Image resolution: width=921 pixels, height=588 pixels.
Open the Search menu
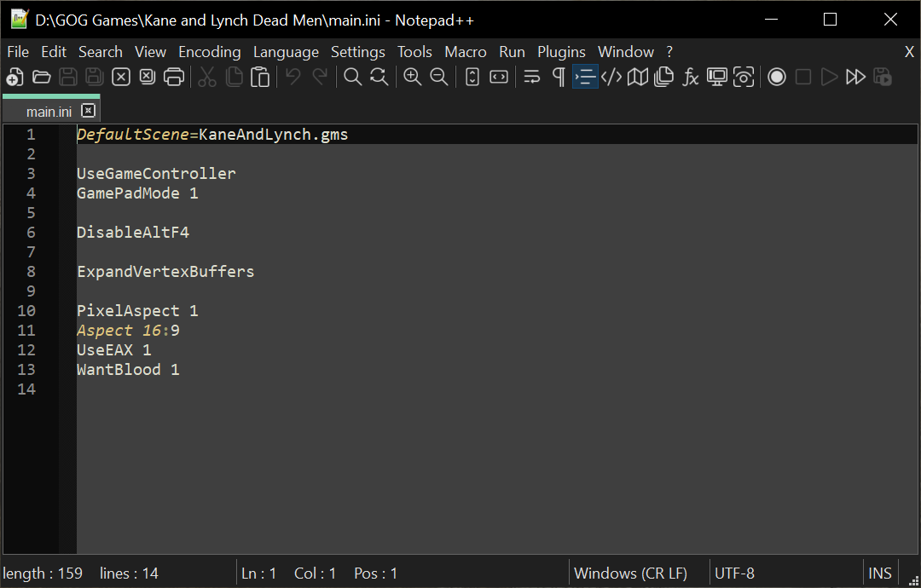[x=101, y=52]
